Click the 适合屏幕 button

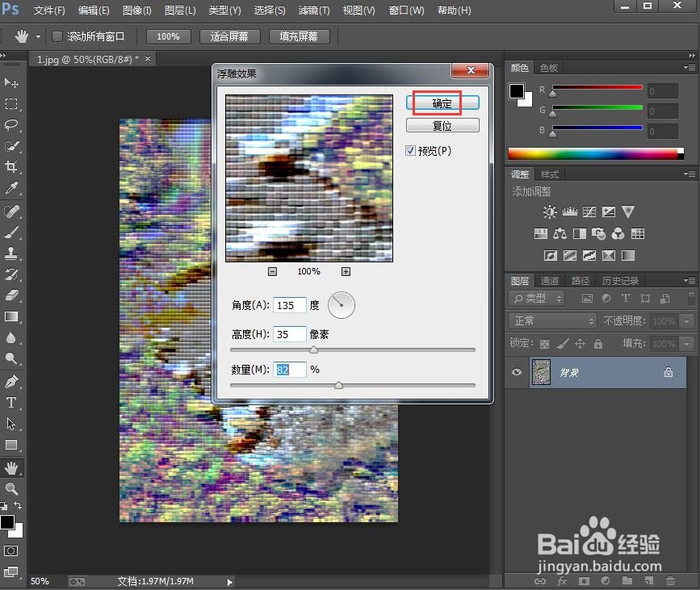(x=229, y=36)
